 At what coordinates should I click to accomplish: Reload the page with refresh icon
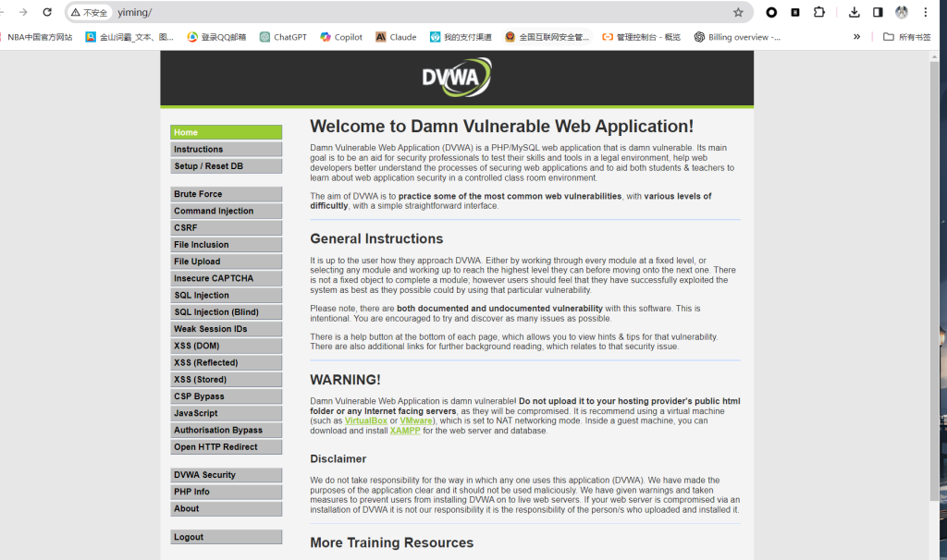pos(48,13)
